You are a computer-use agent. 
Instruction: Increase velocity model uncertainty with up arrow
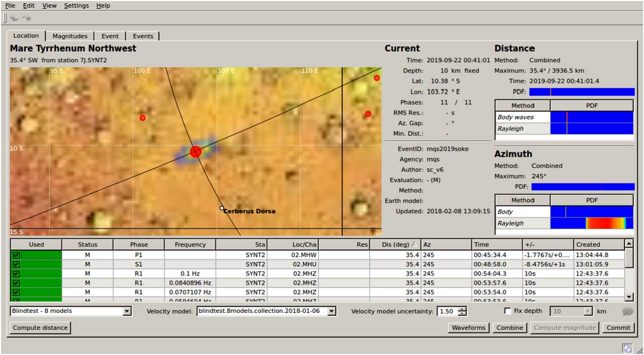462,309
